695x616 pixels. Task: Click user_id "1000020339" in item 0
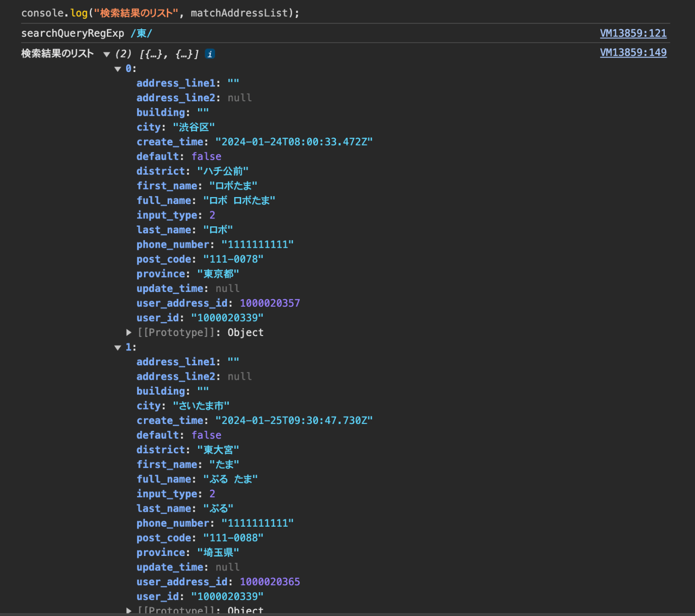[x=227, y=318]
